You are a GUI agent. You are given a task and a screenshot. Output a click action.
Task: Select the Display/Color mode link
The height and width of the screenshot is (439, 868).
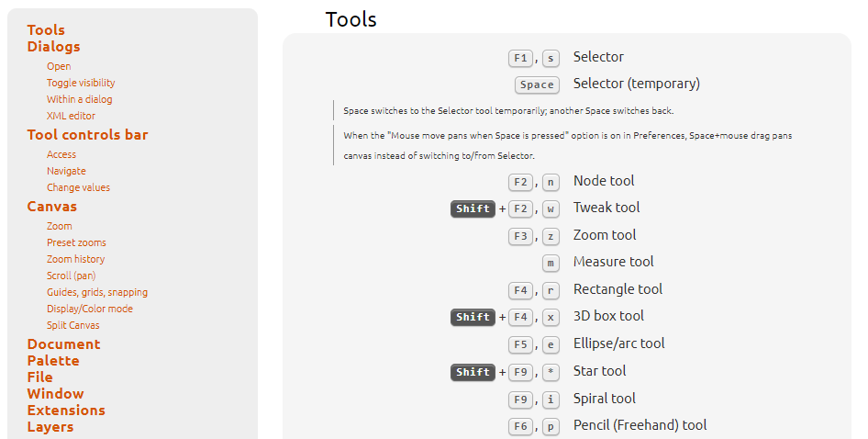(x=90, y=309)
